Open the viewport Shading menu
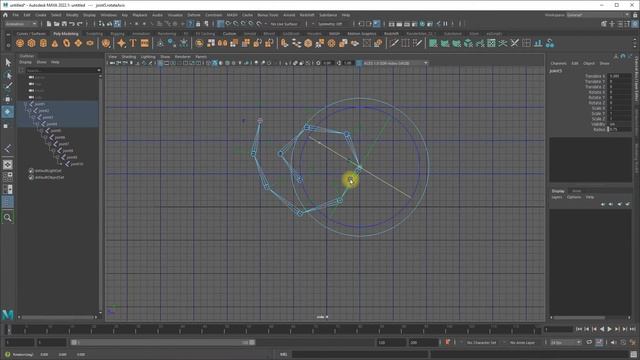Image resolution: width=640 pixels, height=360 pixels. point(129,57)
